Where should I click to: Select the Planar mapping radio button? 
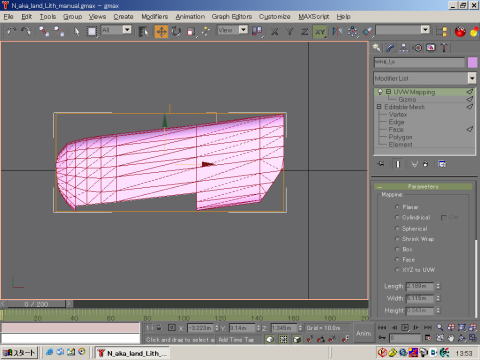pos(397,207)
